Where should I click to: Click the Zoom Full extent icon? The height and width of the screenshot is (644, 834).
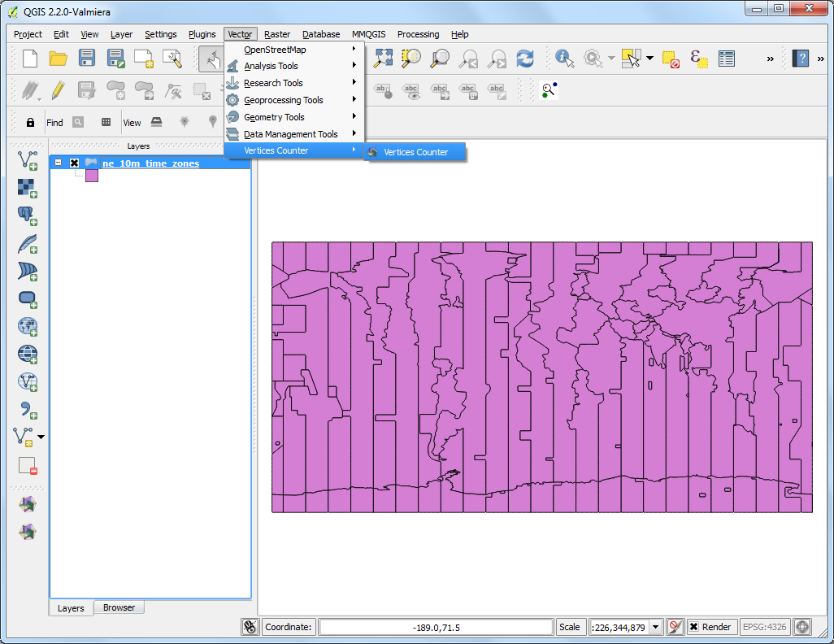click(x=382, y=59)
